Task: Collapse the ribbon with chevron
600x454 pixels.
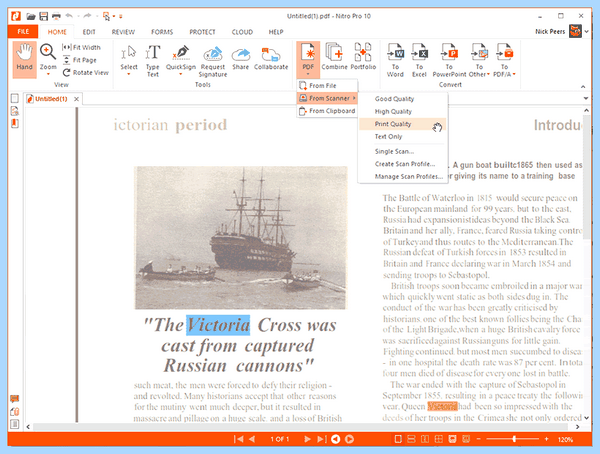Action: coord(583,87)
